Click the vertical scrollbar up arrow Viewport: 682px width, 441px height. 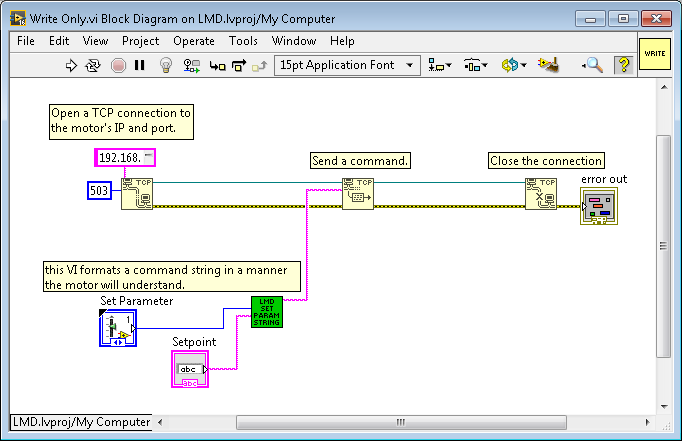664,87
